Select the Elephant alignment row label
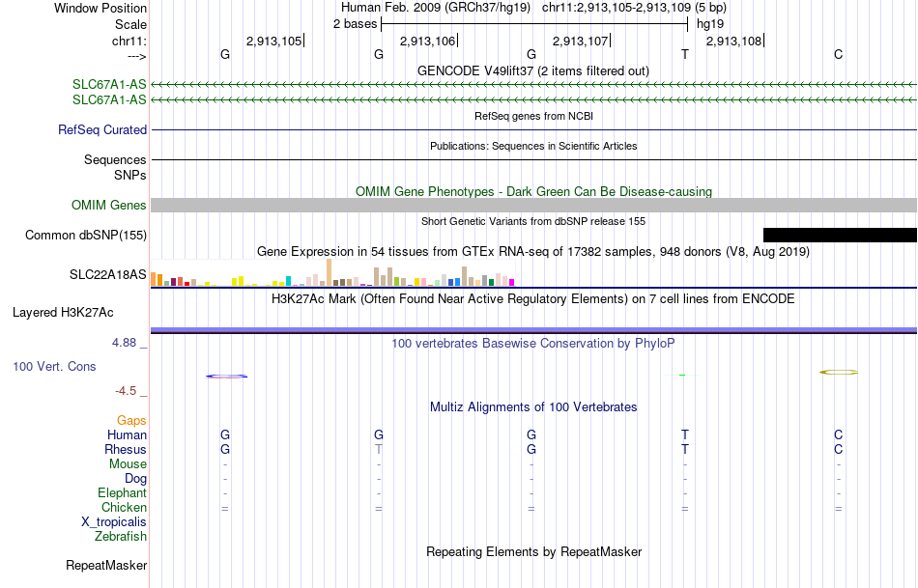Image resolution: width=918 pixels, height=588 pixels. pyautogui.click(x=122, y=492)
